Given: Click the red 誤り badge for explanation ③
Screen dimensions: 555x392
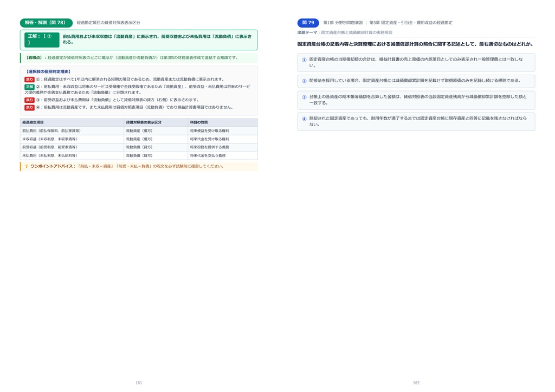Looking at the screenshot, I should click(x=29, y=100).
